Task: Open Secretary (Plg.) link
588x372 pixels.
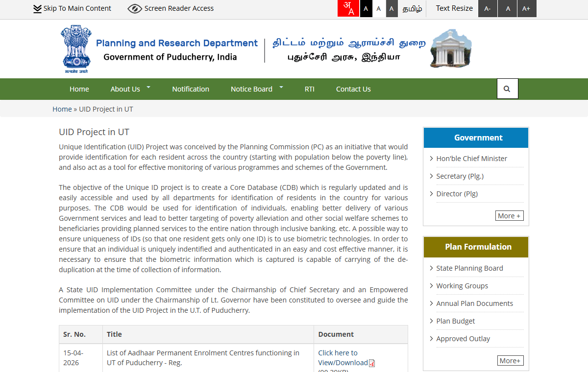Action: [x=460, y=176]
